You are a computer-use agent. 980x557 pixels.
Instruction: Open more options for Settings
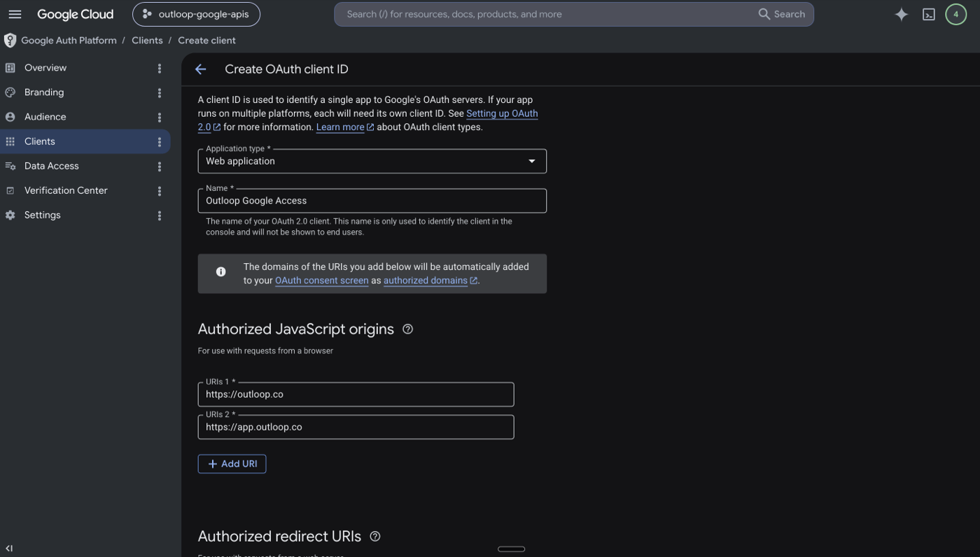[x=160, y=216]
